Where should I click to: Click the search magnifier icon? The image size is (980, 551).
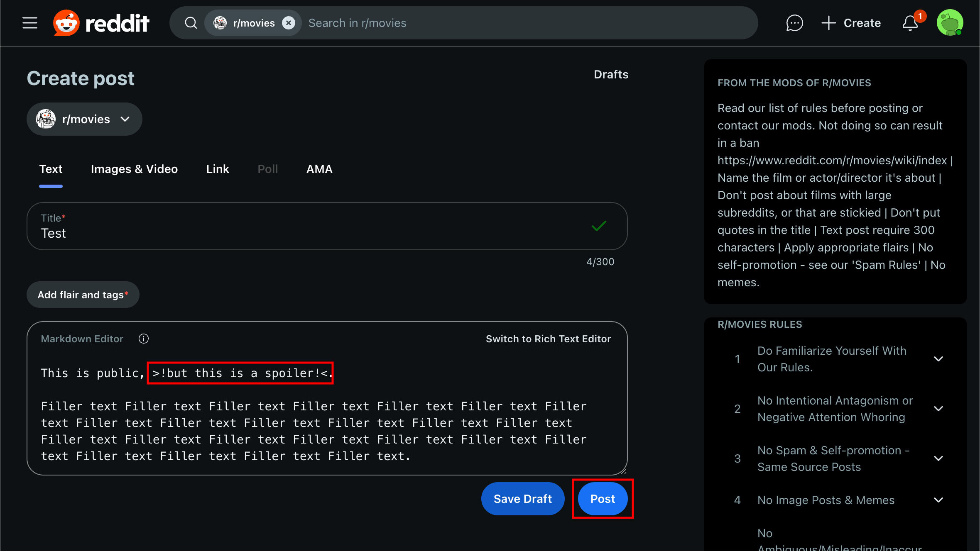click(191, 23)
